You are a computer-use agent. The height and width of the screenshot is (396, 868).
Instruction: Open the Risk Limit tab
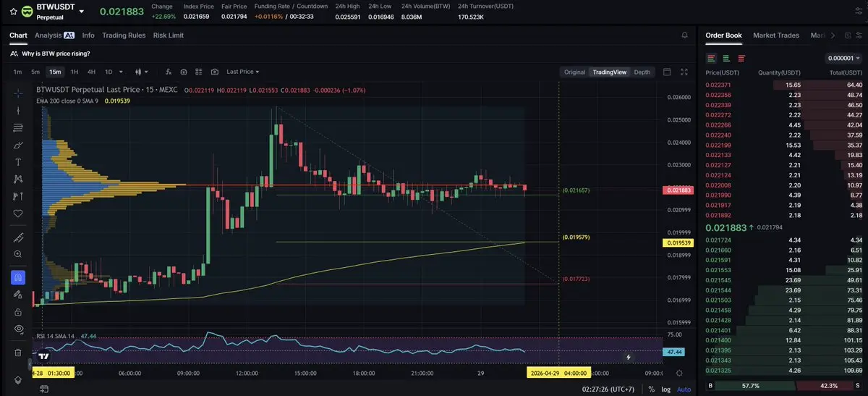pyautogui.click(x=169, y=35)
